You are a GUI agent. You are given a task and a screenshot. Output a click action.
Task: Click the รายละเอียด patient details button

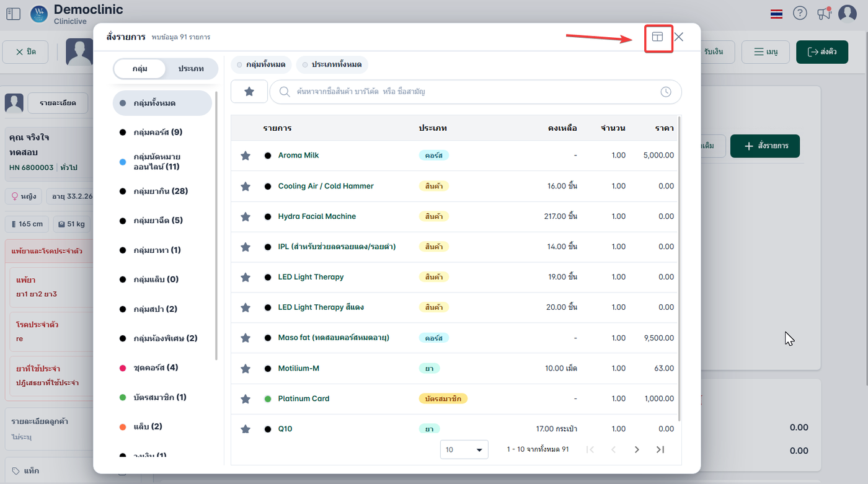pos(58,103)
